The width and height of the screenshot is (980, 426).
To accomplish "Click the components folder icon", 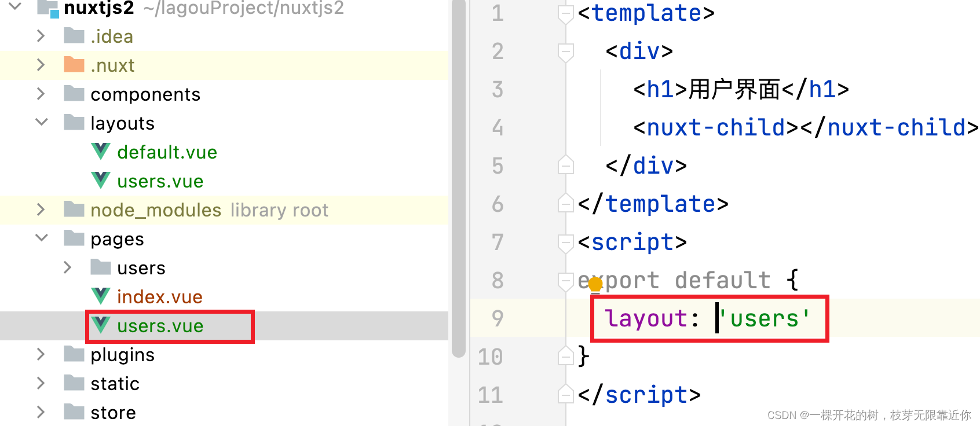I will (74, 93).
